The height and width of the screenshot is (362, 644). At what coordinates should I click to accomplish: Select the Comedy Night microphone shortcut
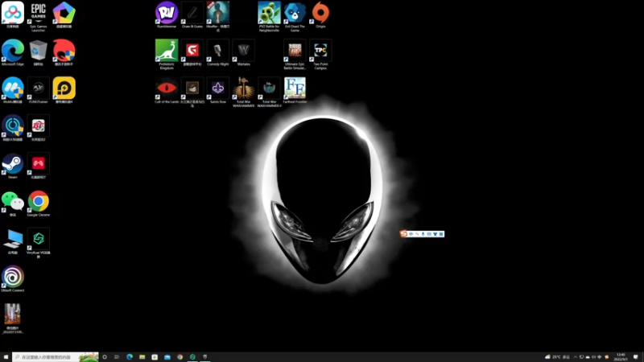(x=217, y=52)
